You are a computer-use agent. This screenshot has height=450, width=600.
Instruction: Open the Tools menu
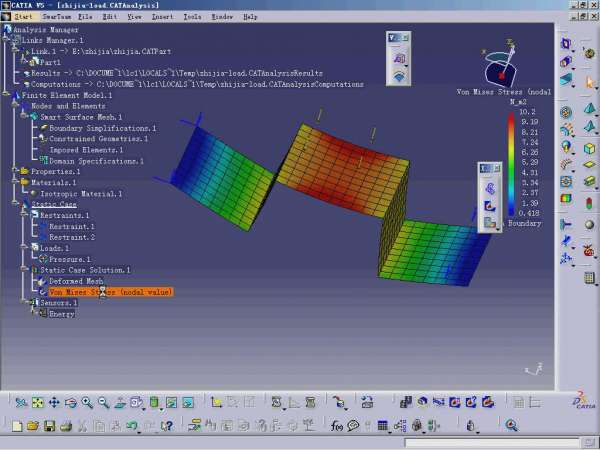point(192,17)
